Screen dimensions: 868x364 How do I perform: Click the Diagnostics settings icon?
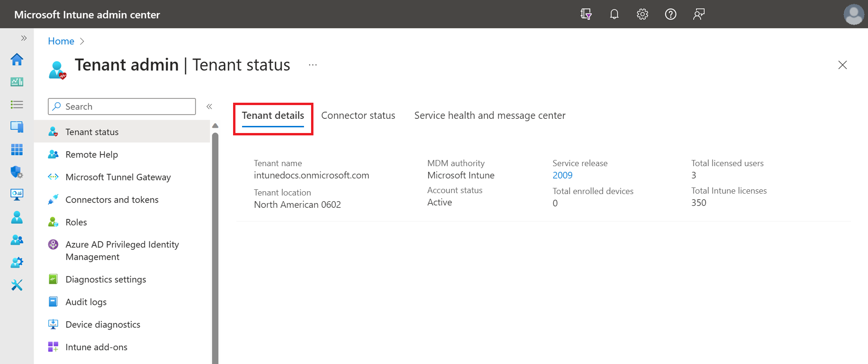(x=53, y=279)
